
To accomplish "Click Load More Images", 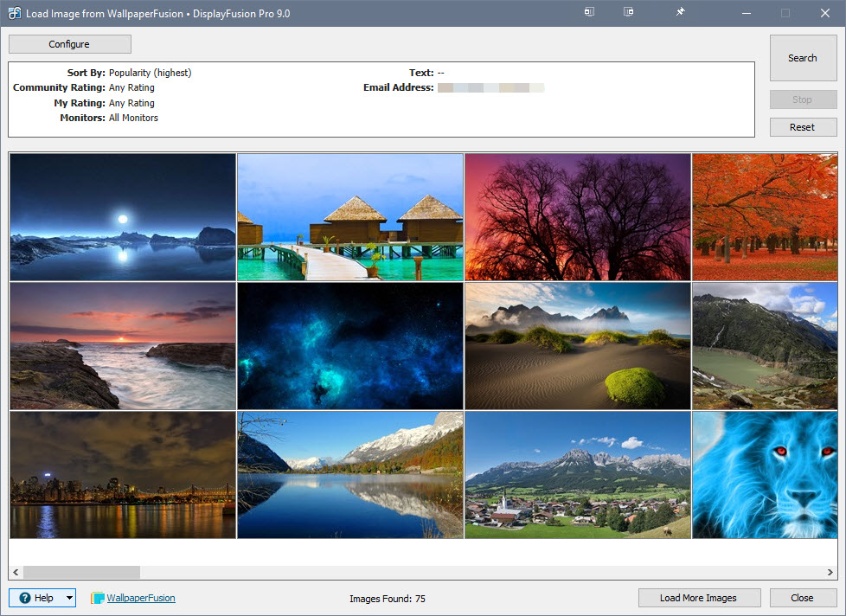I will [x=699, y=598].
